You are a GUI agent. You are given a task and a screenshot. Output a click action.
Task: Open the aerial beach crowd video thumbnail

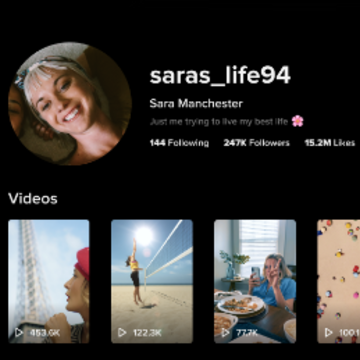(x=339, y=281)
